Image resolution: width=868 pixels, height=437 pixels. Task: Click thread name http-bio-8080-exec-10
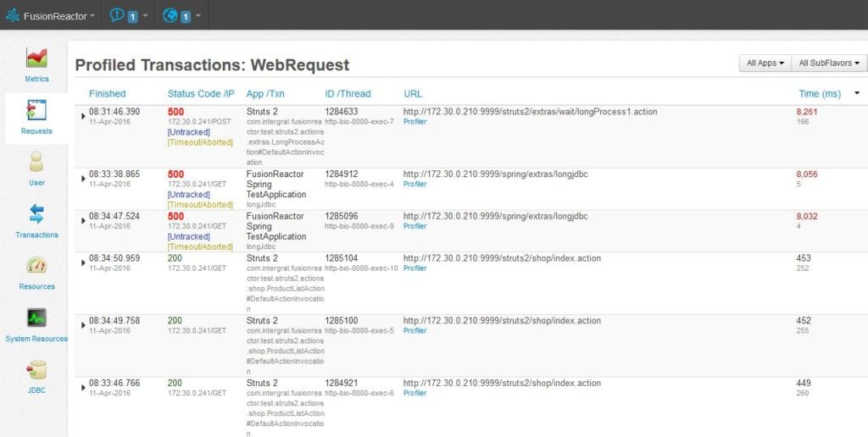click(x=361, y=268)
